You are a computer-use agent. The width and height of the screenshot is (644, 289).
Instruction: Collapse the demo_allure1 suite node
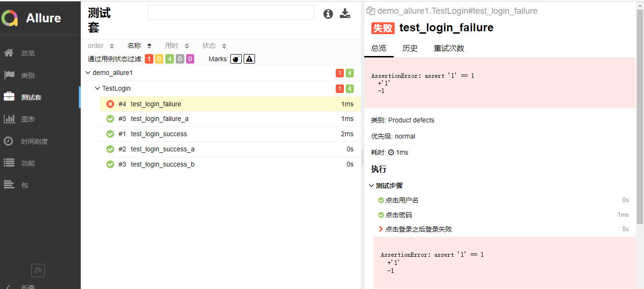click(87, 73)
